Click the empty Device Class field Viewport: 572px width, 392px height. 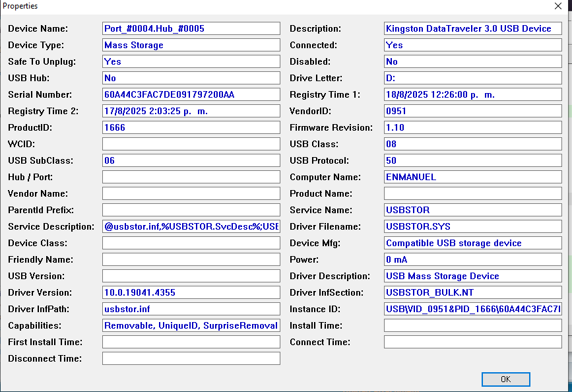tap(191, 243)
